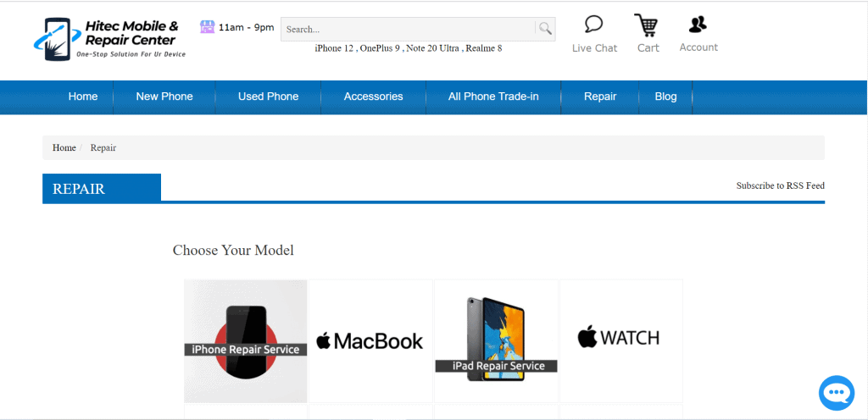
Task: Open Live Chat speech bubble icon
Action: [594, 25]
